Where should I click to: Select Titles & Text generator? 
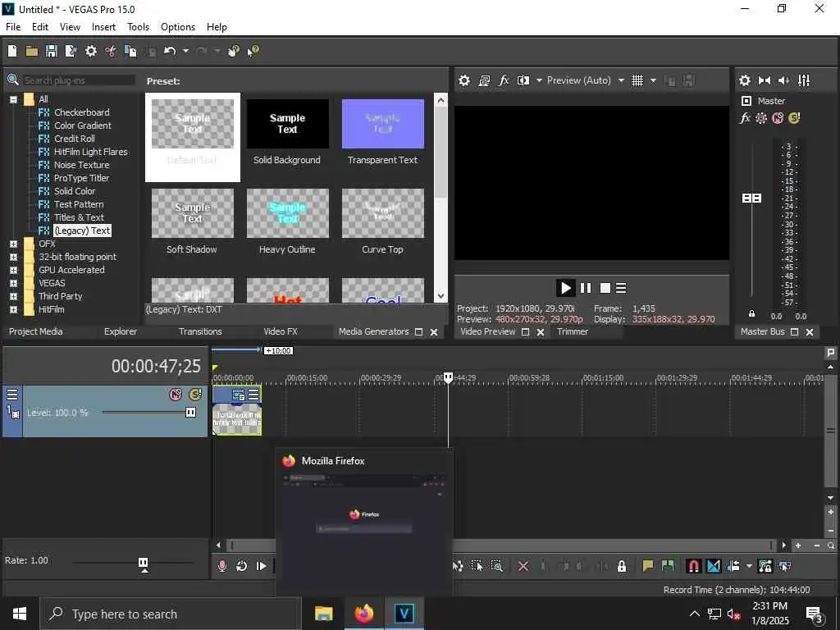point(79,217)
